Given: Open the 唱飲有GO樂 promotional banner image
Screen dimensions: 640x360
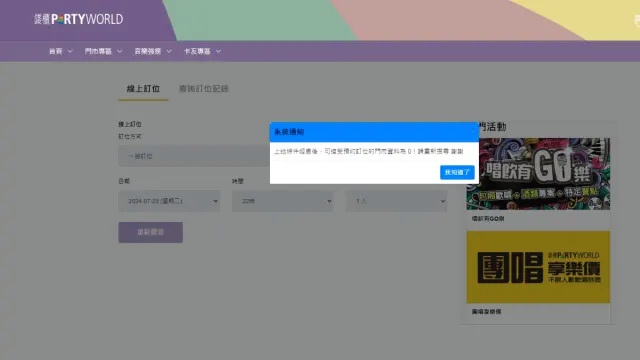Looking at the screenshot, I should coord(538,174).
